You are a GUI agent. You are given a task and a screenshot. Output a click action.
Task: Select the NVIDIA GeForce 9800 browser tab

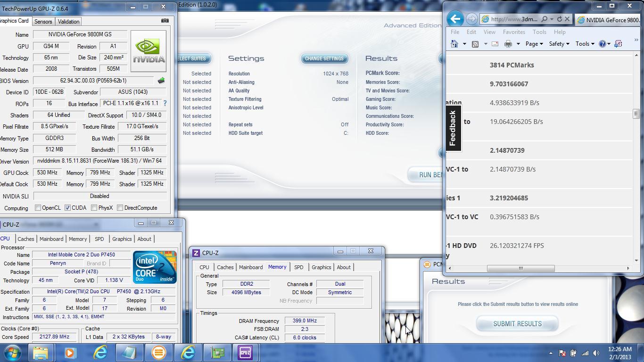tap(608, 20)
